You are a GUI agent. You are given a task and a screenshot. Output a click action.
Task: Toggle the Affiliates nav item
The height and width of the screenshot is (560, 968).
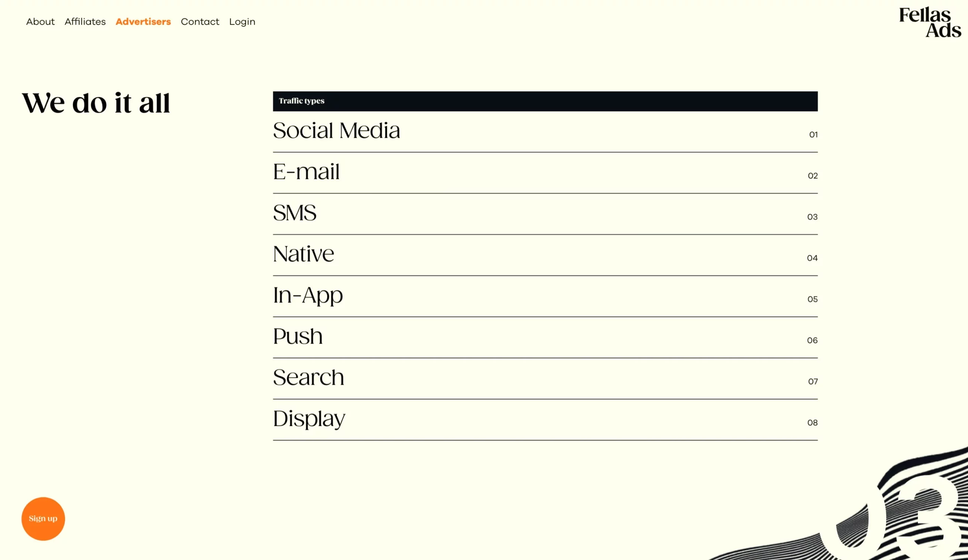pos(85,21)
